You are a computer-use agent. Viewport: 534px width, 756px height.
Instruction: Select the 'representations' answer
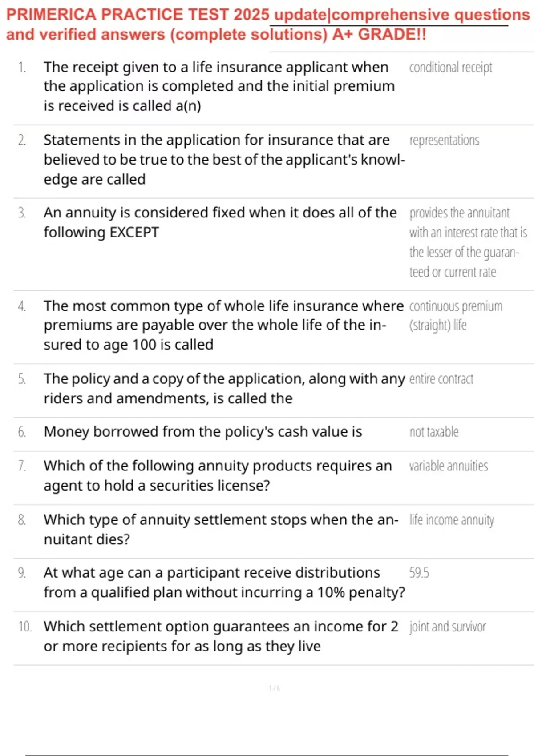pyautogui.click(x=444, y=140)
